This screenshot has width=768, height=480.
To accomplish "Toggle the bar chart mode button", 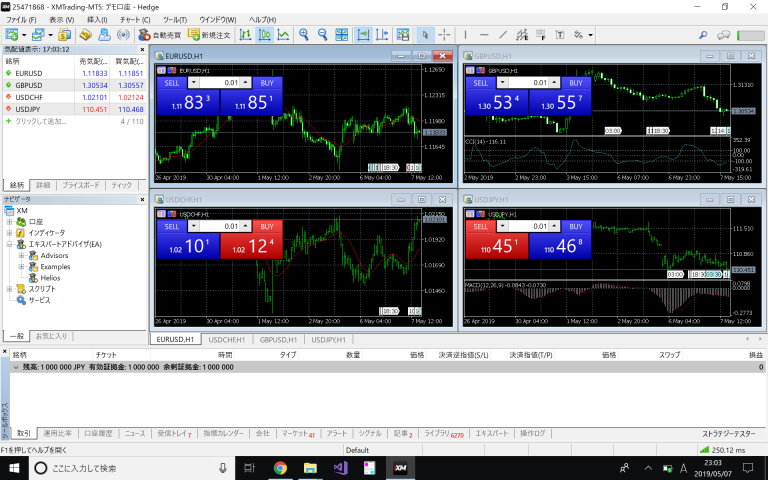I will click(x=244, y=35).
